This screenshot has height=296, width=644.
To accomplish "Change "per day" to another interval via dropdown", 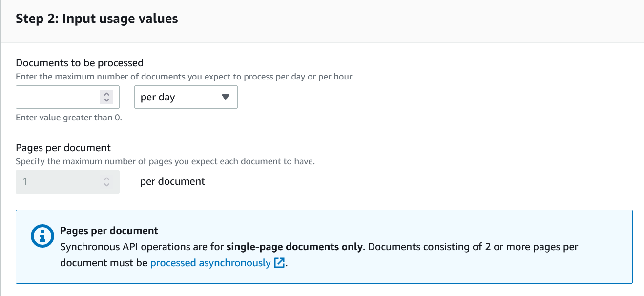I will coord(186,97).
